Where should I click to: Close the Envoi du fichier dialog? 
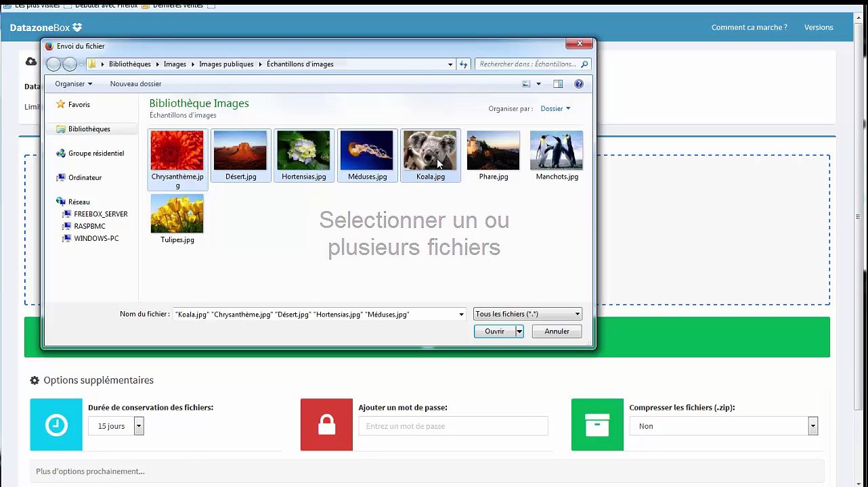[x=580, y=44]
